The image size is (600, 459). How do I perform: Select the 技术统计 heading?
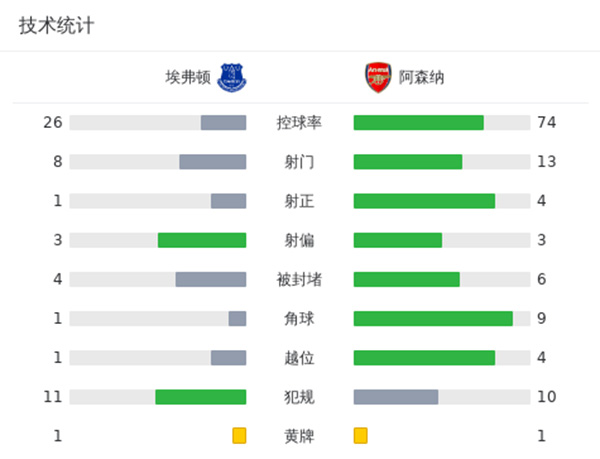pos(56,26)
